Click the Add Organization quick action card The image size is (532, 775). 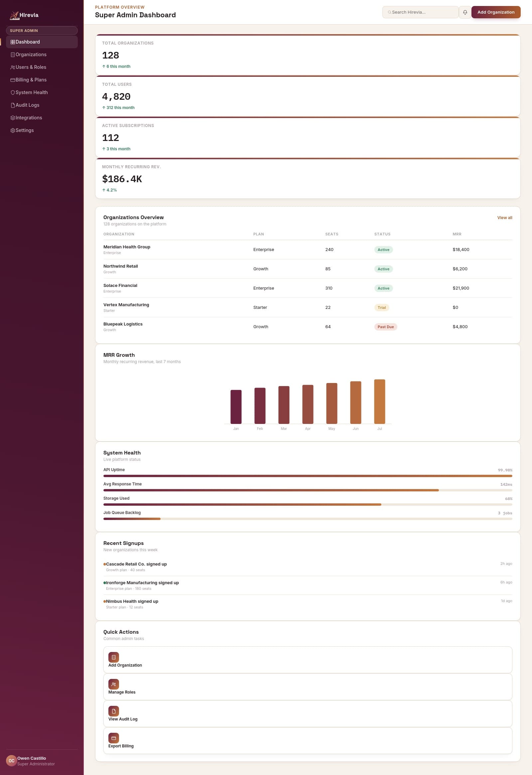click(308, 660)
